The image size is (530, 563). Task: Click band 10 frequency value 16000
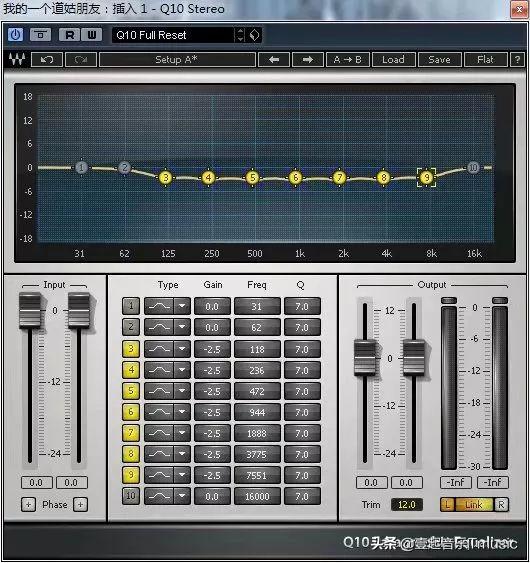click(257, 496)
